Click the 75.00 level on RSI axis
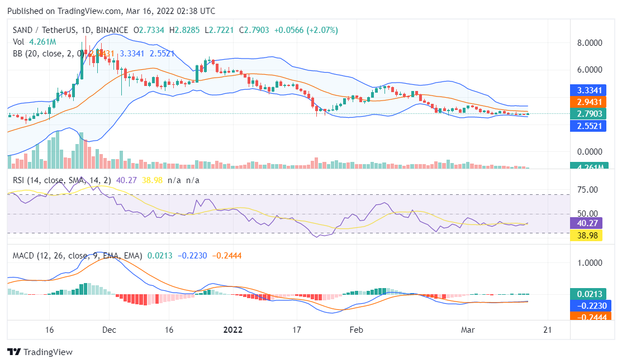This screenshot has width=622, height=364. click(x=588, y=190)
